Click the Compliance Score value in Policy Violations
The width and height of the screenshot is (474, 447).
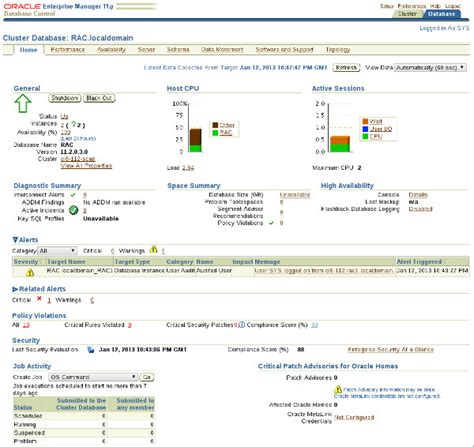tap(314, 325)
